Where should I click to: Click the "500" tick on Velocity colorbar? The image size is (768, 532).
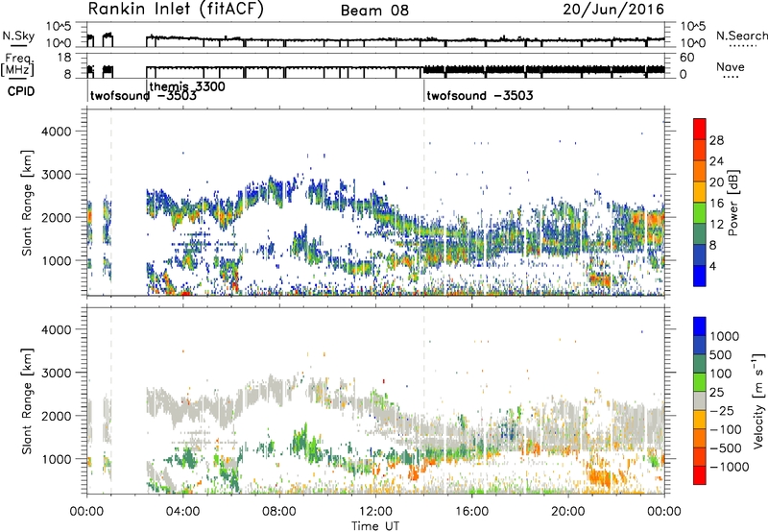point(720,354)
